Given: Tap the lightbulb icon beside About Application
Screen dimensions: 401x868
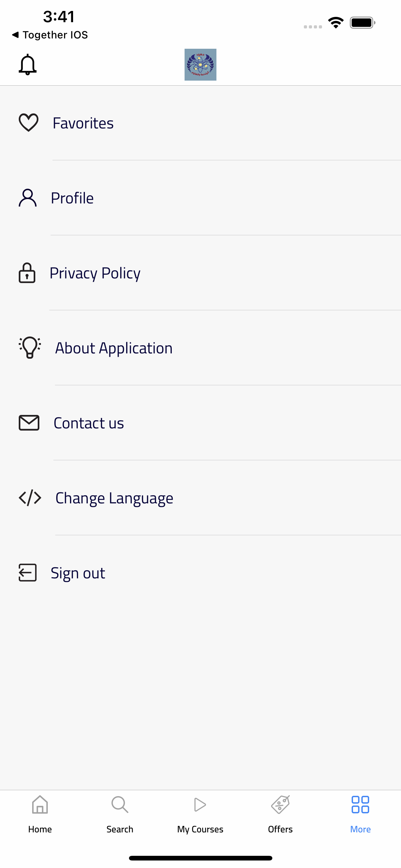Looking at the screenshot, I should (30, 347).
